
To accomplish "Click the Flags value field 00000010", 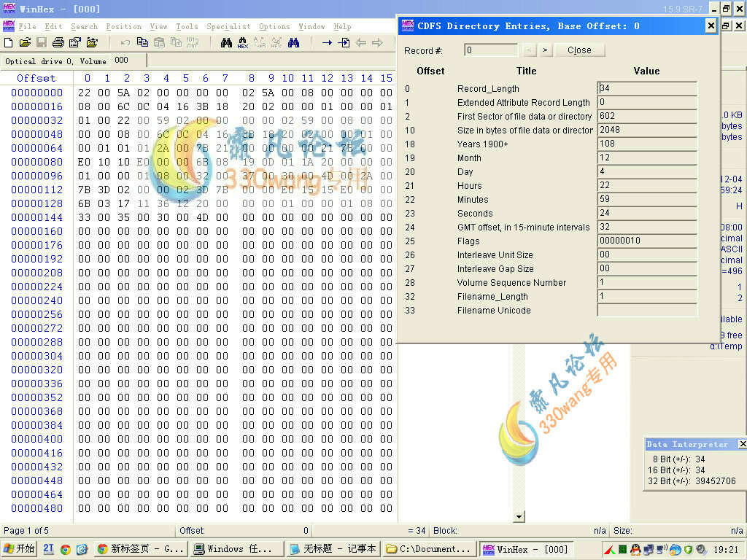I will click(x=647, y=241).
